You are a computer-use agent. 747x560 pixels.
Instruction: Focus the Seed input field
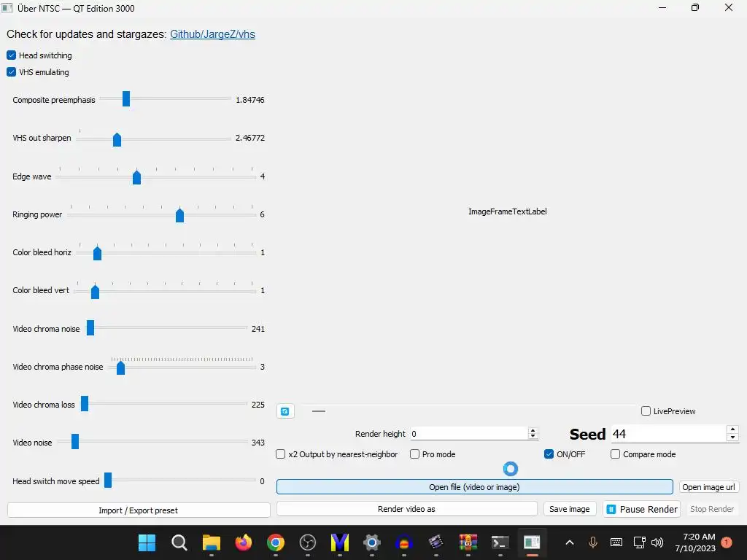669,434
